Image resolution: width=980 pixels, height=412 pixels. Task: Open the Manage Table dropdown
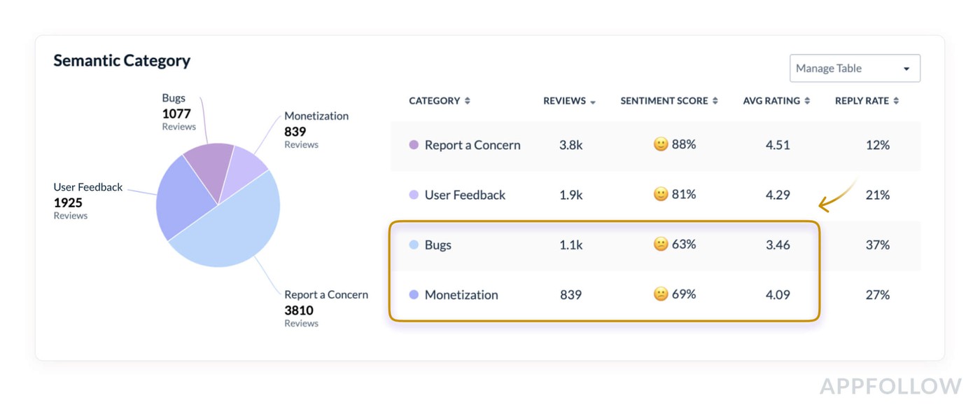tap(854, 69)
